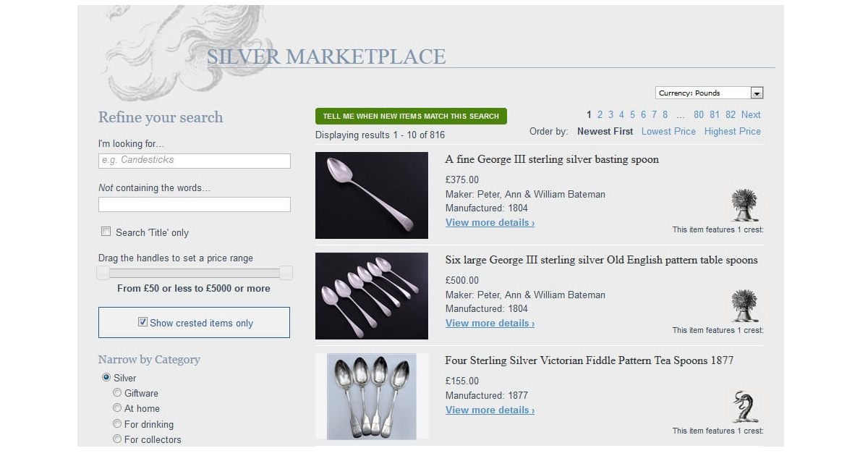Click the Next page link
Screen dimensions: 868x456
pos(751,114)
